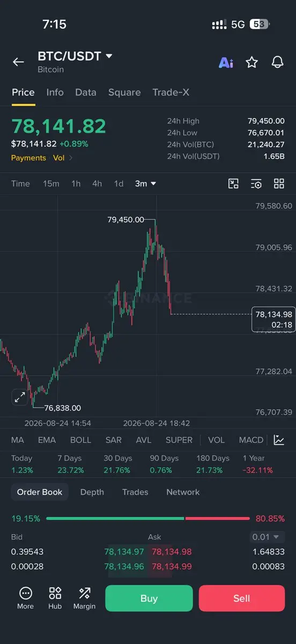Select the 1h interval

click(76, 184)
